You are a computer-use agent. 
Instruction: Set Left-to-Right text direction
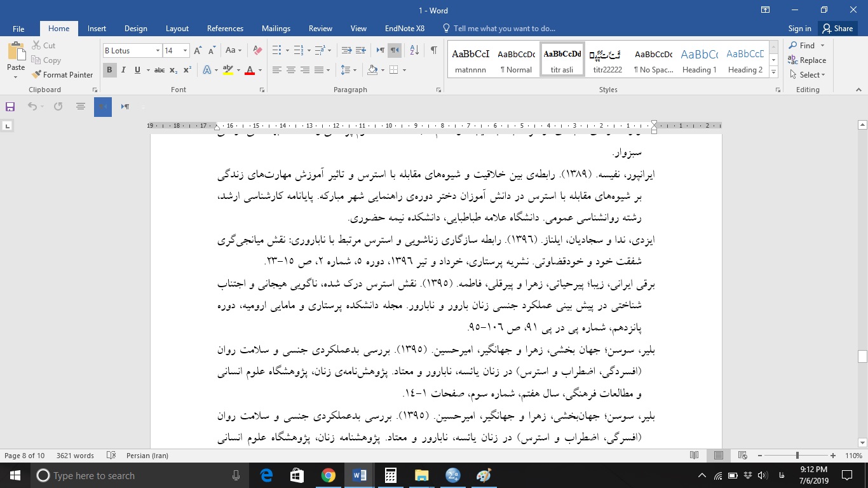point(379,50)
